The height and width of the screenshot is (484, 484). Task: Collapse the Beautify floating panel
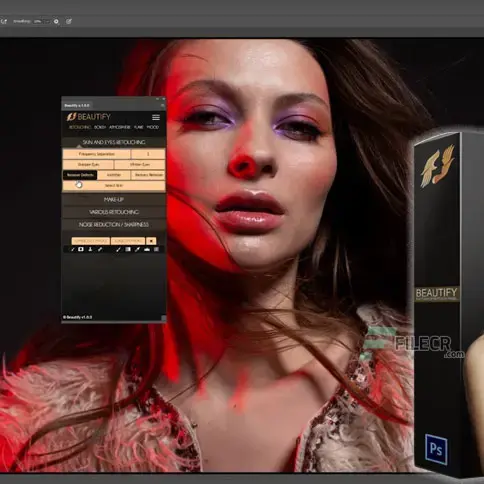click(158, 99)
